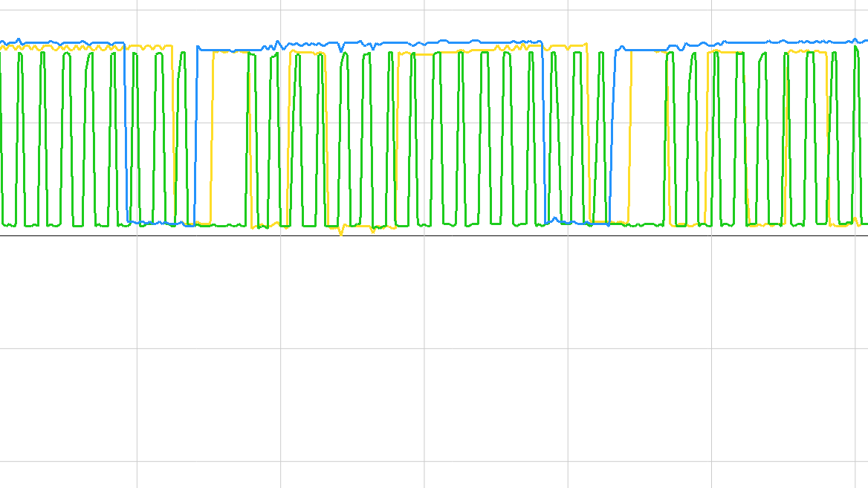The width and height of the screenshot is (868, 488).
Task: Click the last falling edge of the yellow trace
Action: pyautogui.click(x=828, y=134)
